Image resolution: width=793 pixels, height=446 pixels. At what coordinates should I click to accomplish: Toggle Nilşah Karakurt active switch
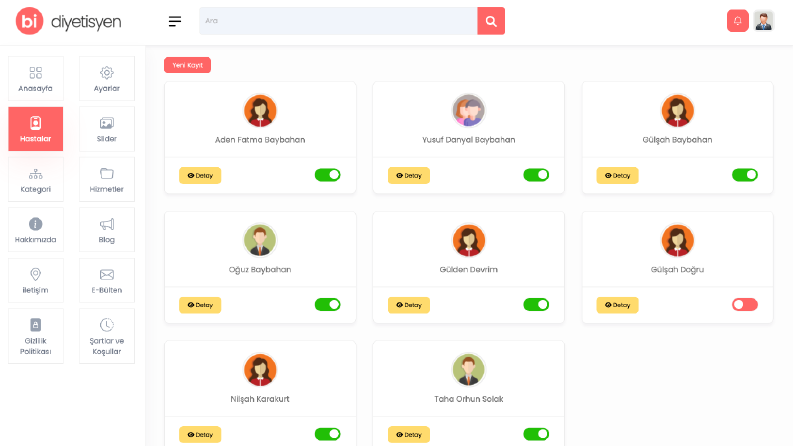[328, 434]
